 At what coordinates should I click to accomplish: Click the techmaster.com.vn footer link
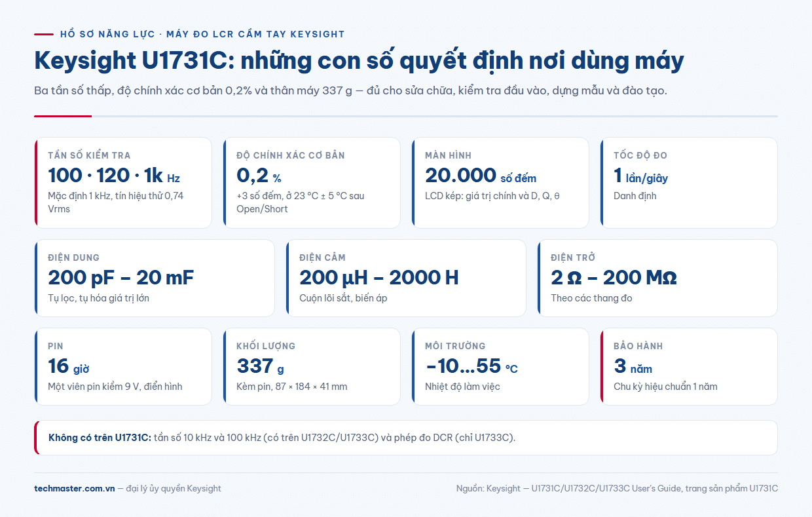pos(75,488)
